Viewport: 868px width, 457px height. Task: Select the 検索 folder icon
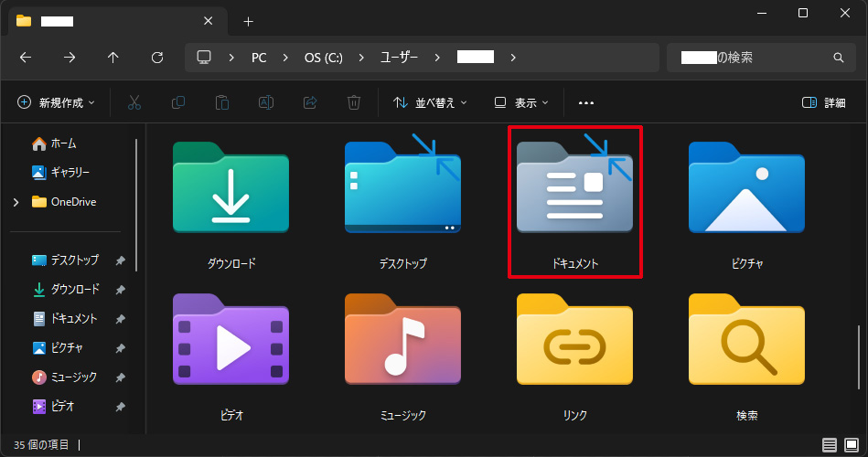tap(746, 339)
